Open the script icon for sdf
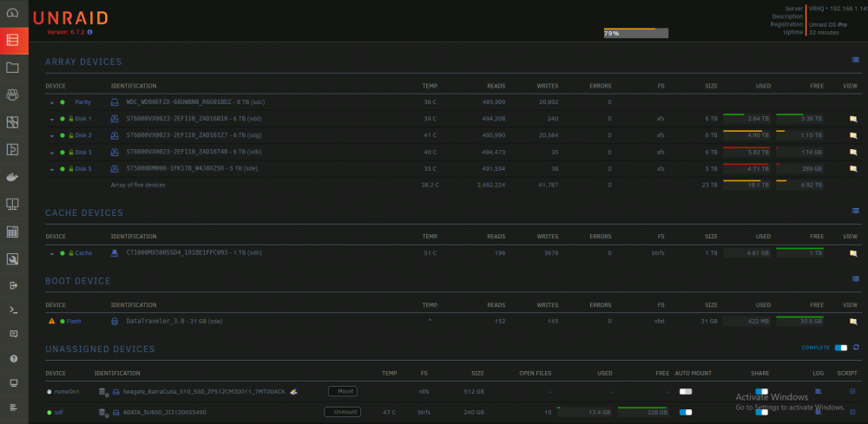 coord(852,412)
